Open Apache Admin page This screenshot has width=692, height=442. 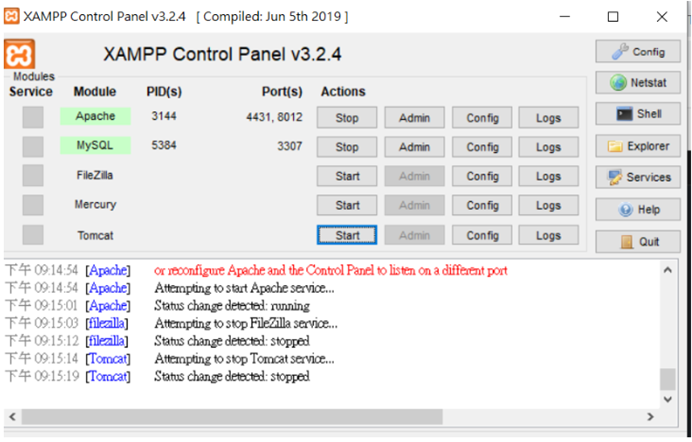(414, 118)
